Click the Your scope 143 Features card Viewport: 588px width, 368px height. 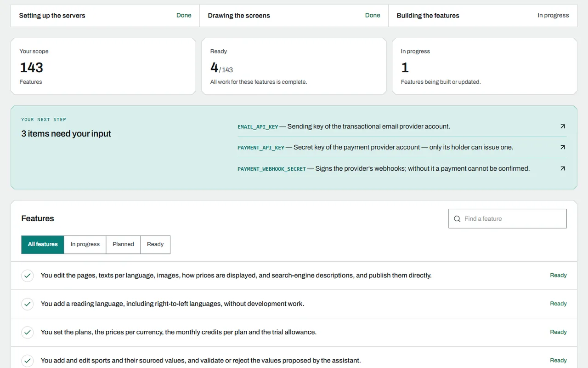(103, 66)
